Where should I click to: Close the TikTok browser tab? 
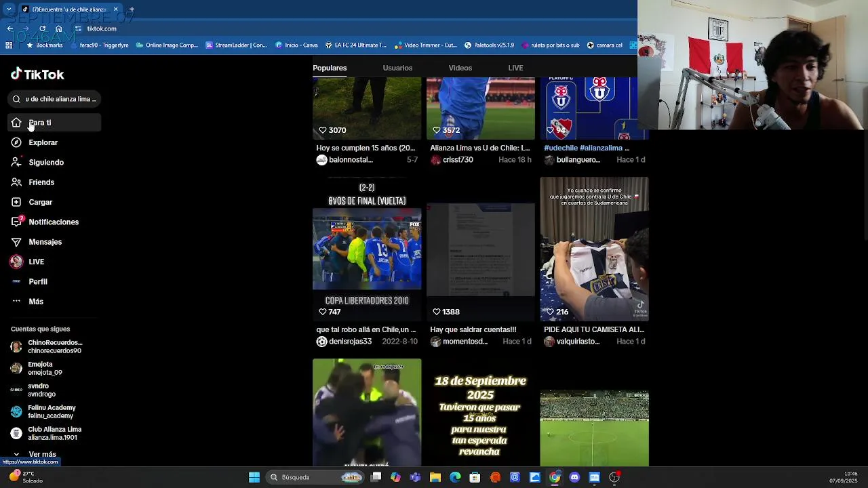115,9
